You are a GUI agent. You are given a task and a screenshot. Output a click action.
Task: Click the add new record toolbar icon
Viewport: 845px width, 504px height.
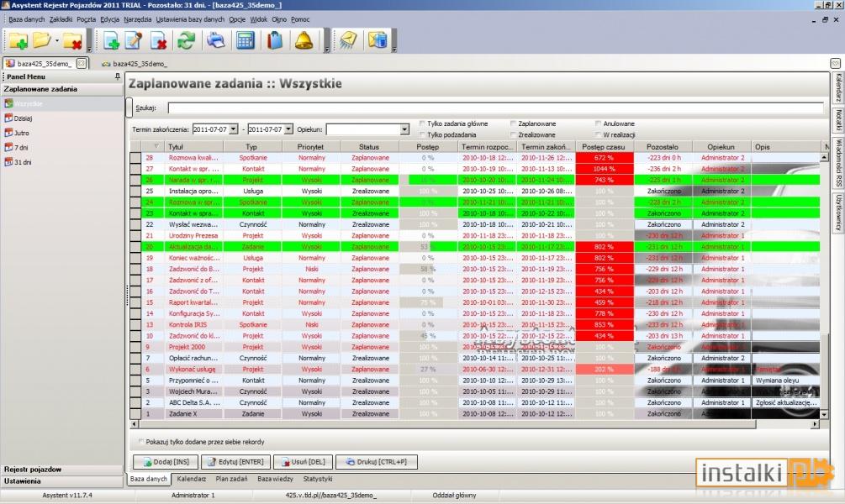(x=111, y=40)
